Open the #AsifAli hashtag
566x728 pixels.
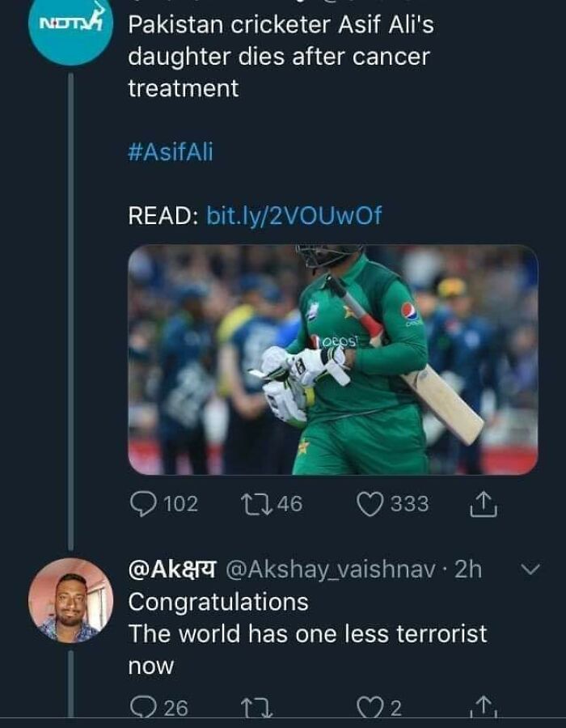171,152
